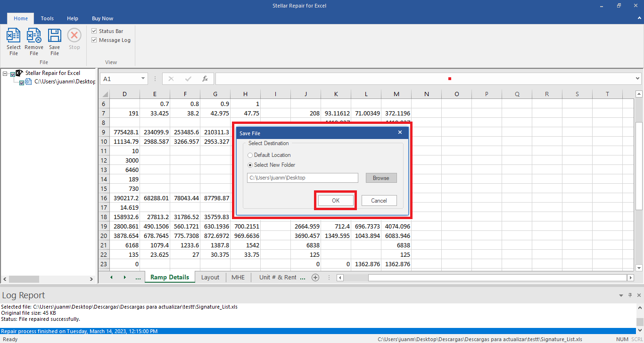Click the formula bar cancel X icon
Image resolution: width=644 pixels, height=343 pixels.
pyautogui.click(x=171, y=79)
